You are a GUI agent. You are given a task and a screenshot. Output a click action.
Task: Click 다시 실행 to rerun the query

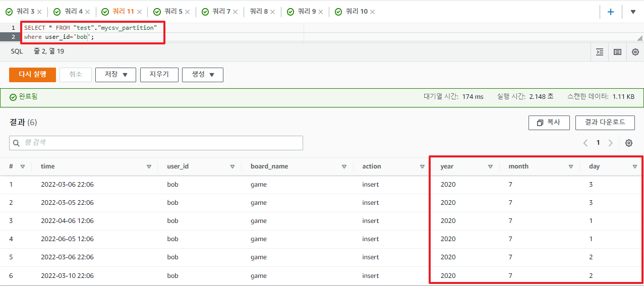[32, 75]
